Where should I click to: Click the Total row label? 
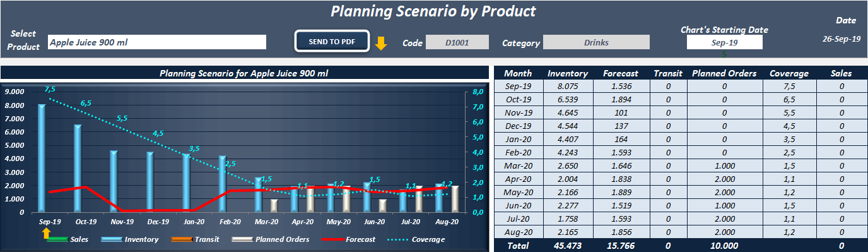tap(518, 245)
